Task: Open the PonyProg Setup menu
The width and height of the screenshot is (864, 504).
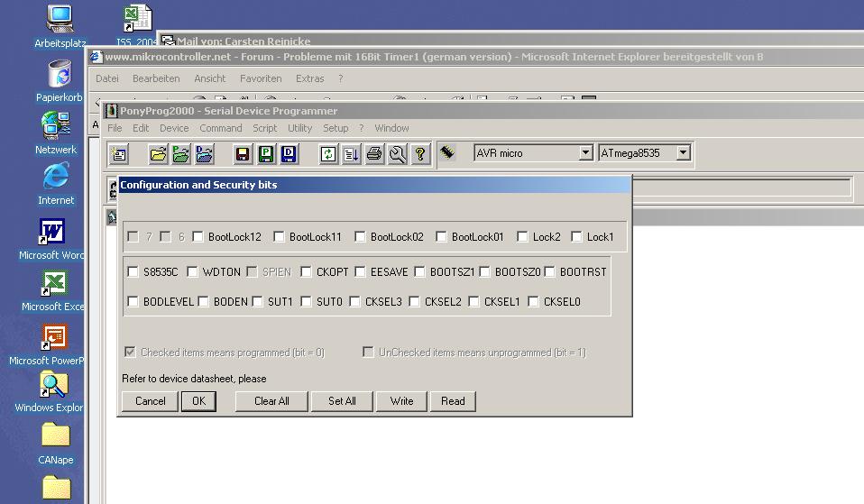Action: [335, 128]
